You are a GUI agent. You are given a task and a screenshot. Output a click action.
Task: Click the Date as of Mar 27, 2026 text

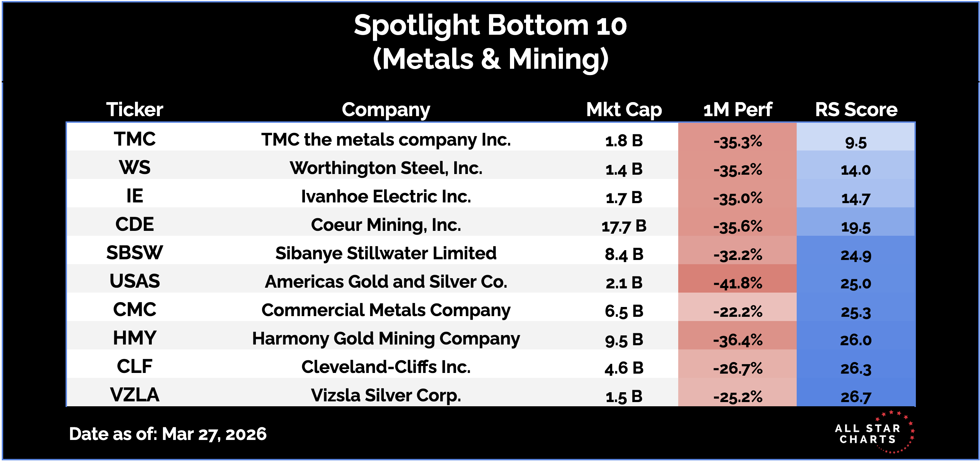coord(168,434)
